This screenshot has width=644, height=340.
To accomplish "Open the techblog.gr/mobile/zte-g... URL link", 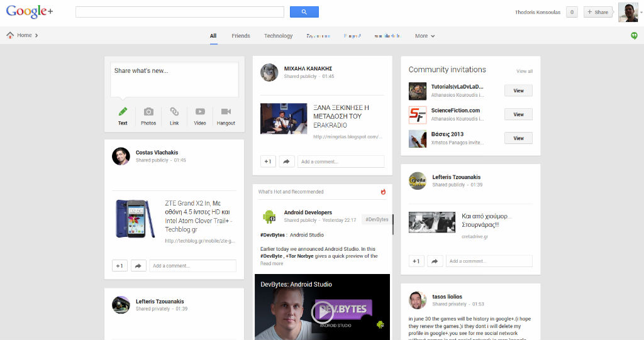I will pos(200,241).
